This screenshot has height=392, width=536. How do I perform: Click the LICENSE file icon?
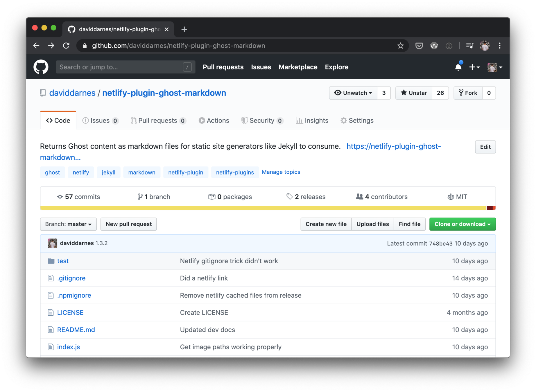coord(51,312)
